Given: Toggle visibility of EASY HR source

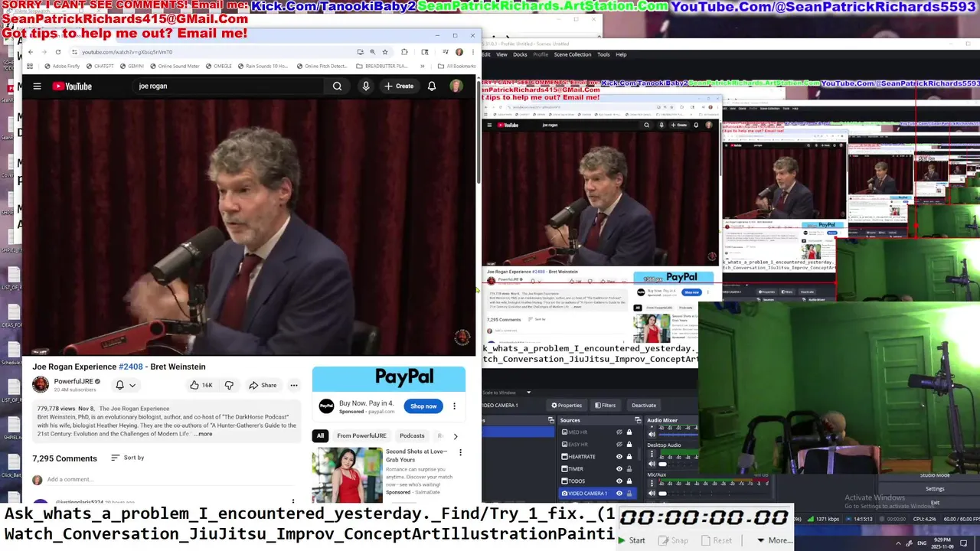Looking at the screenshot, I should coord(619,445).
